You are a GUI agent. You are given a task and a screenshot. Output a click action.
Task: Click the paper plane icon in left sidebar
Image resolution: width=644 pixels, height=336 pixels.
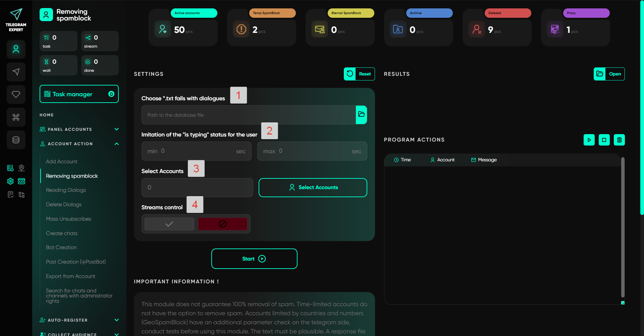[16, 72]
